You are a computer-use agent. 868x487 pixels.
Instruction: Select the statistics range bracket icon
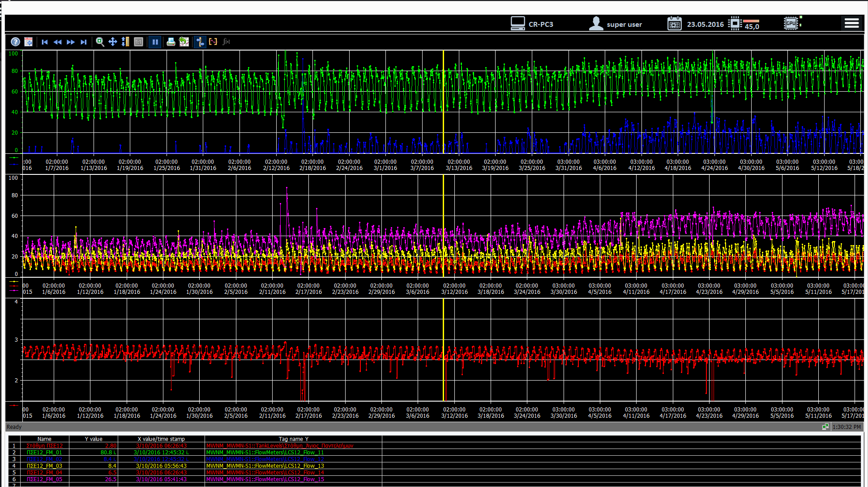(x=213, y=42)
